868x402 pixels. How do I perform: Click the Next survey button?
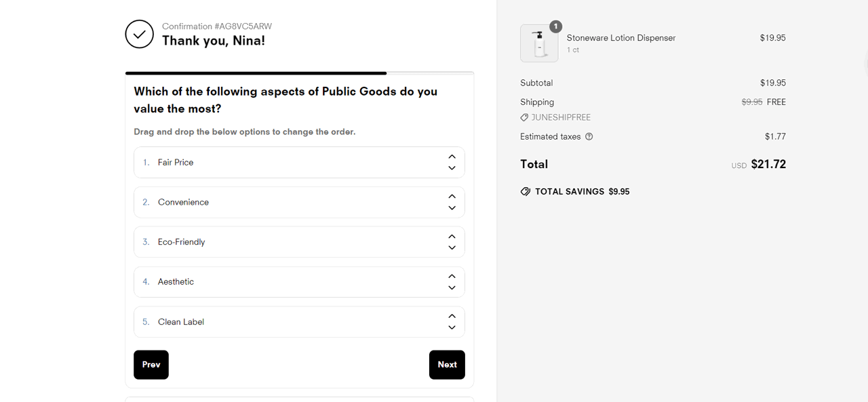point(447,365)
